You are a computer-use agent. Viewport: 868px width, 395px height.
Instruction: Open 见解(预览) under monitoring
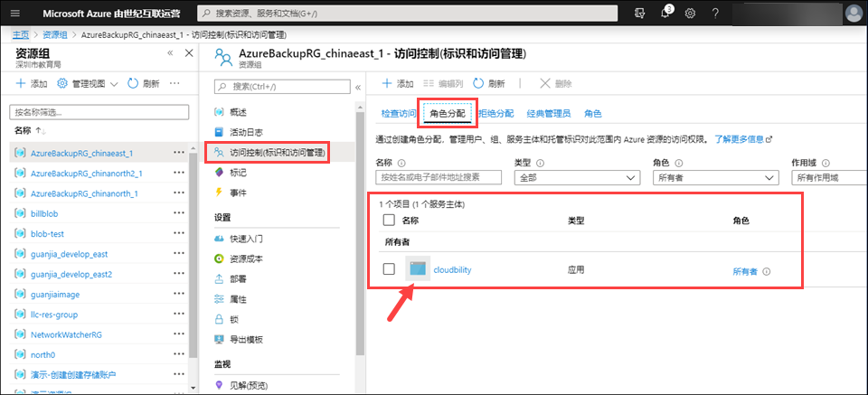pyautogui.click(x=242, y=384)
